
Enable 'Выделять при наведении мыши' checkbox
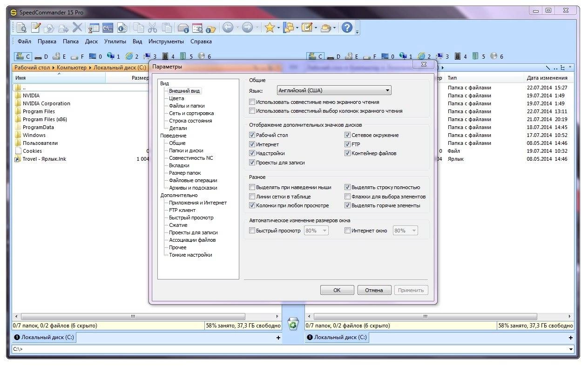click(x=252, y=187)
